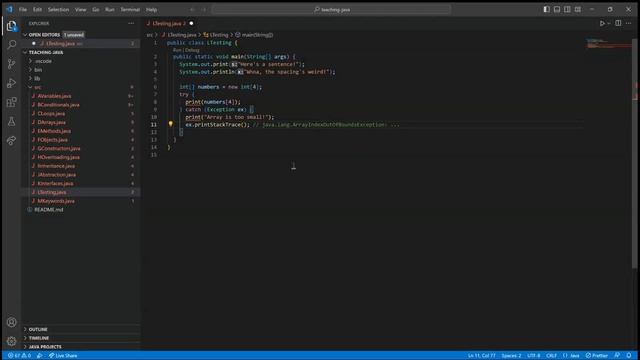Viewport: 640px width, 360px height.
Task: Go forward with the navigation arrow
Action: 204,9
